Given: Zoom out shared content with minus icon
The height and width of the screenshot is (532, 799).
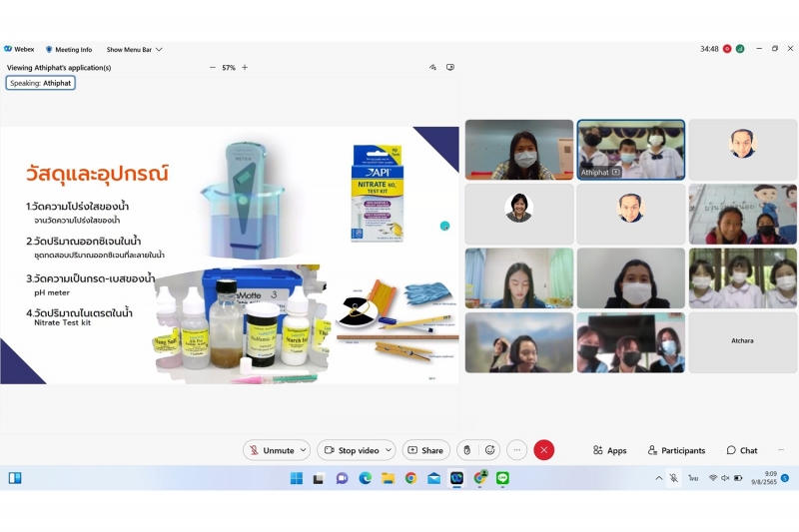Looking at the screenshot, I should 212,68.
